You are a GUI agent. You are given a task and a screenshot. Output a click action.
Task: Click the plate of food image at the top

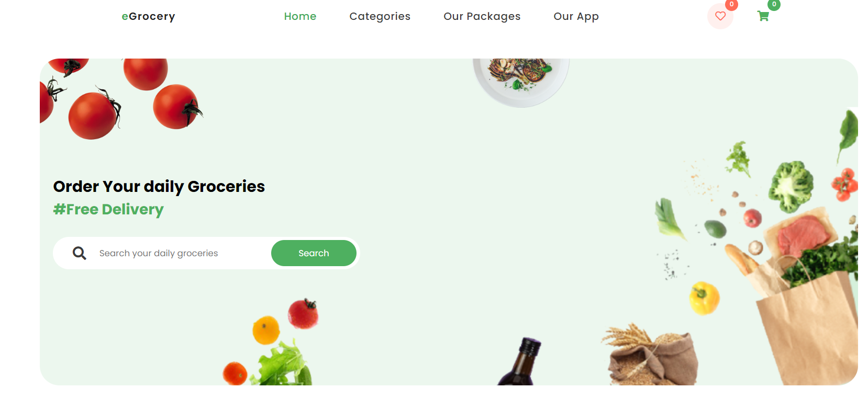point(521,82)
